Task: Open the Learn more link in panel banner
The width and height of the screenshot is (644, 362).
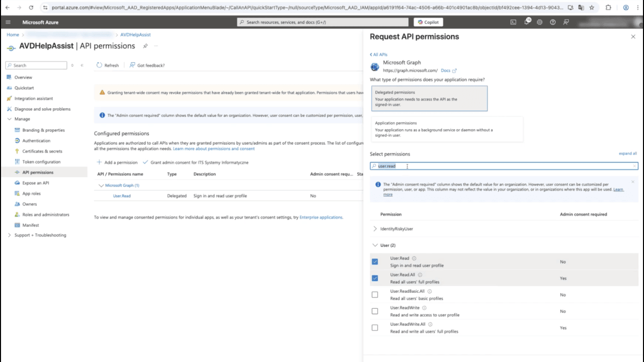Action: 618,190
